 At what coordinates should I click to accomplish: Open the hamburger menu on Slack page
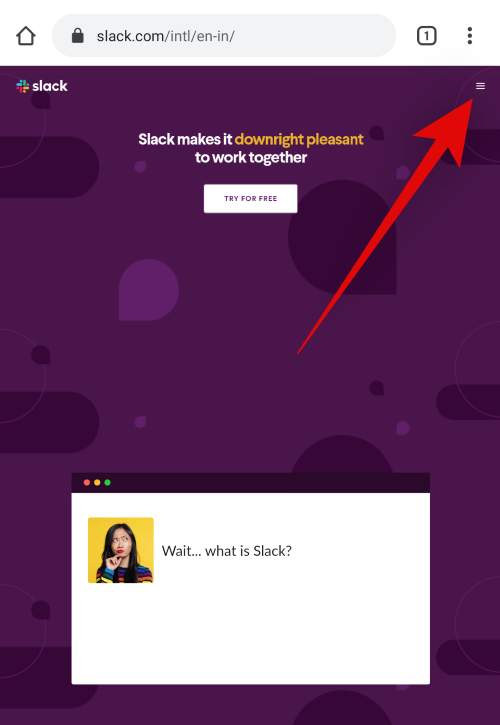click(480, 86)
